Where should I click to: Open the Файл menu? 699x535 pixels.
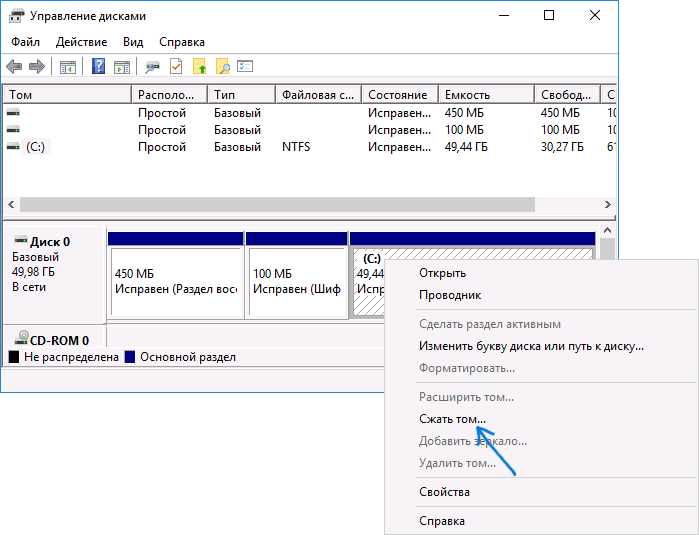pyautogui.click(x=26, y=42)
